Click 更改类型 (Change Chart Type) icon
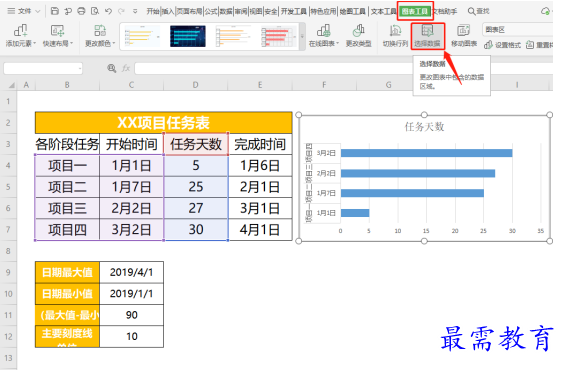 [358, 35]
